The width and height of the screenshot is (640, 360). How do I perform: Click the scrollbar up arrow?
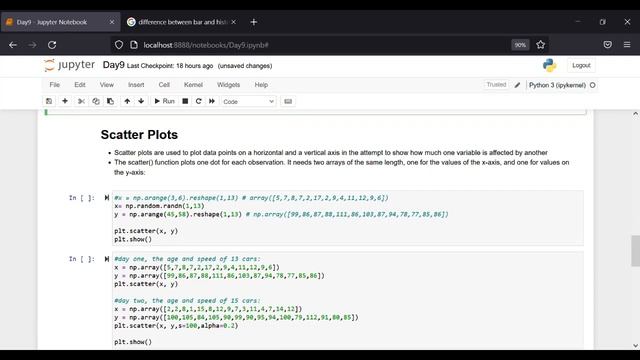(x=635, y=114)
